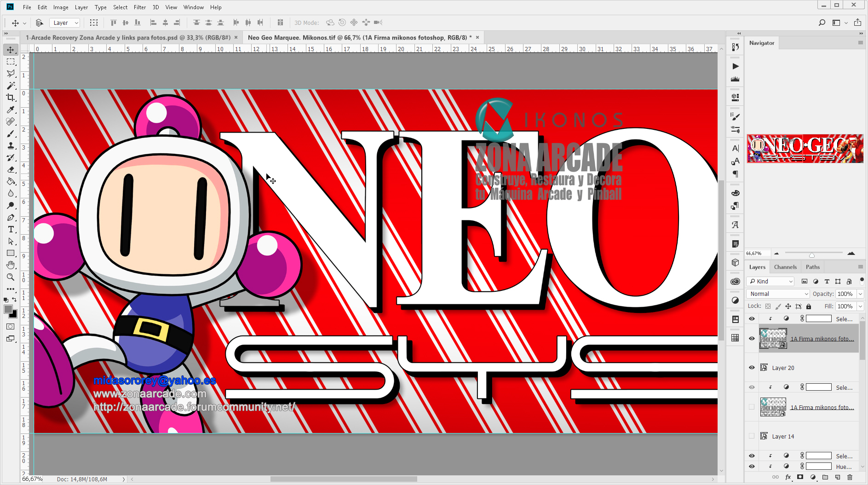Screen dimensions: 868x485
Task: Open the Kind filter dropdown
Action: (x=770, y=281)
